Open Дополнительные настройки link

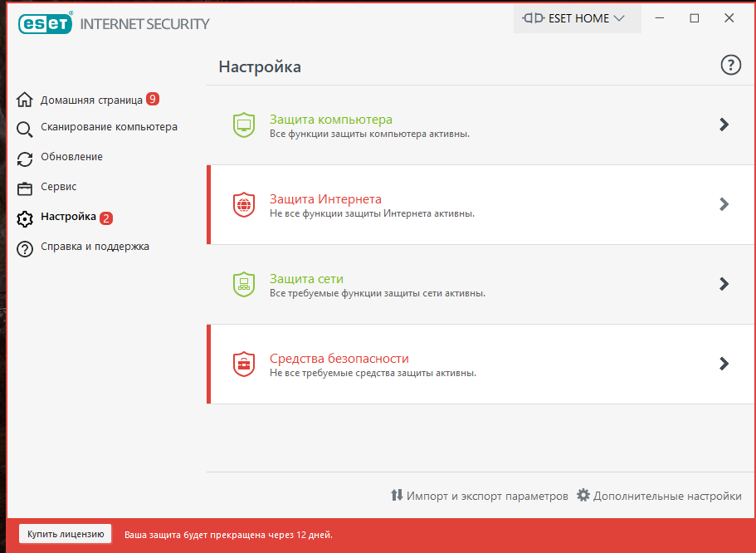tap(667, 496)
